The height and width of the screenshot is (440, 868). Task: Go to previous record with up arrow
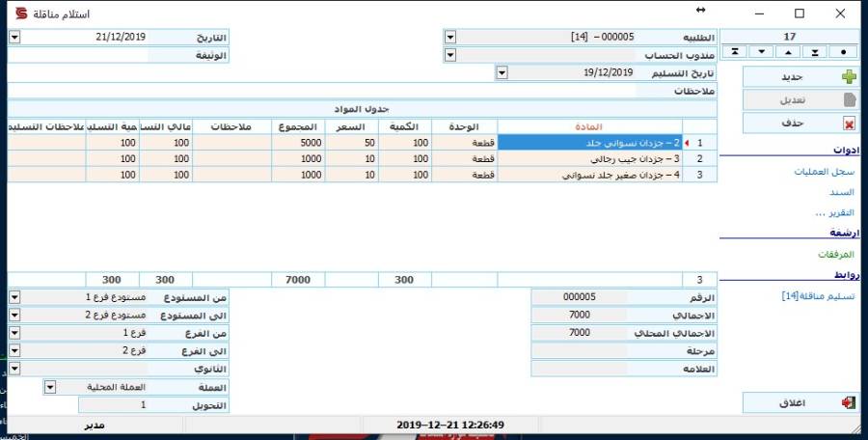point(788,51)
